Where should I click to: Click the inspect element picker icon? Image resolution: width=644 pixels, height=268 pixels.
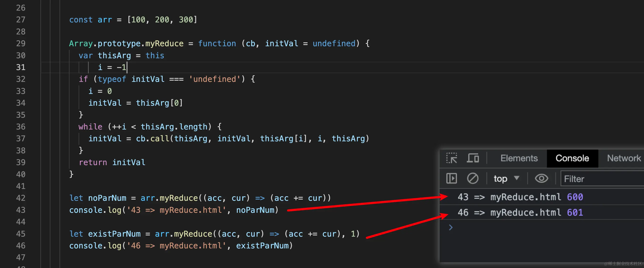click(x=452, y=158)
